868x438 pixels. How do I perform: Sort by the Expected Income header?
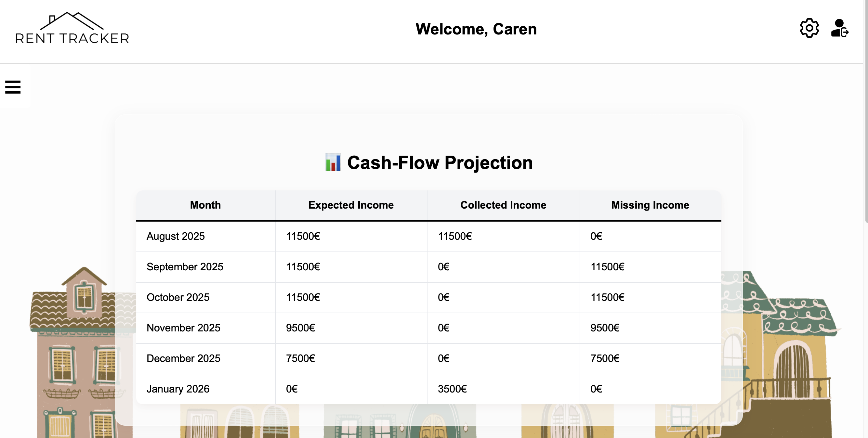(351, 205)
